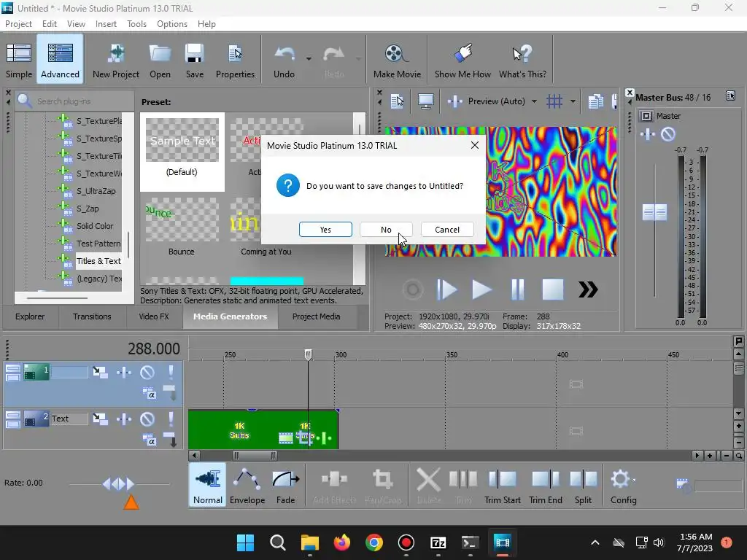The width and height of the screenshot is (747, 560).
Task: Copy snapshot to clipboard icon
Action: point(595,101)
